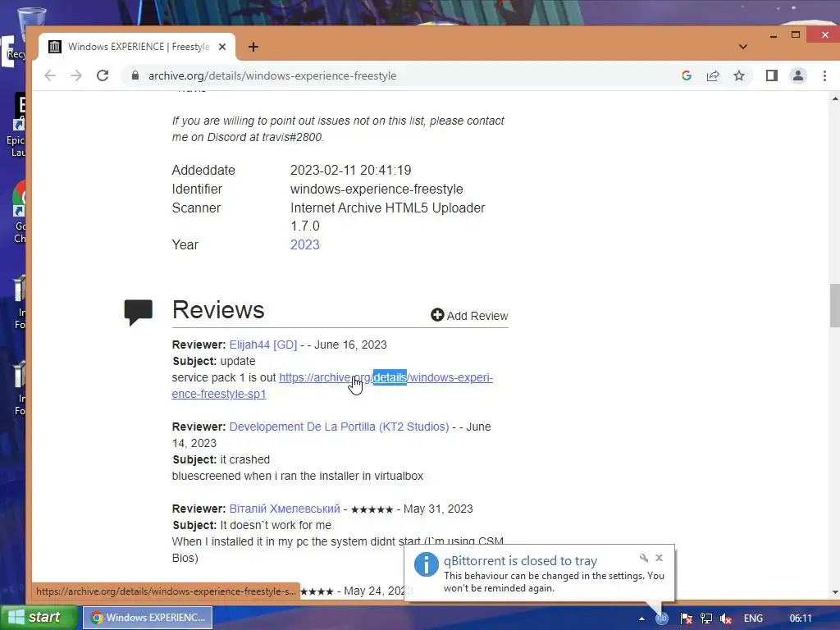
Task: Click the qBittorrent is closed to tray title
Action: click(x=520, y=561)
